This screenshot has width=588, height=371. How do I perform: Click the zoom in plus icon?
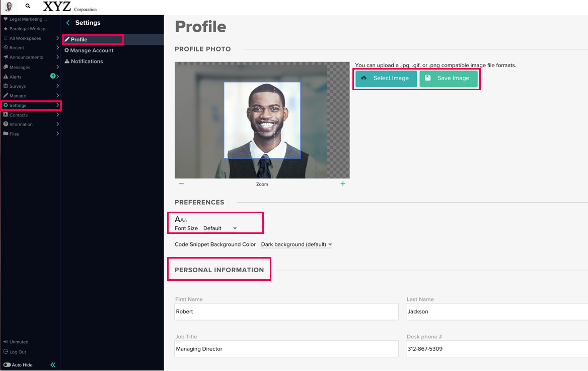343,184
